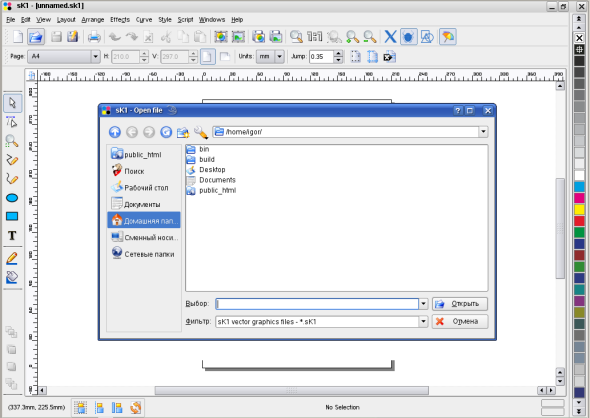Pick the magenta palette swatch

pyautogui.click(x=579, y=198)
